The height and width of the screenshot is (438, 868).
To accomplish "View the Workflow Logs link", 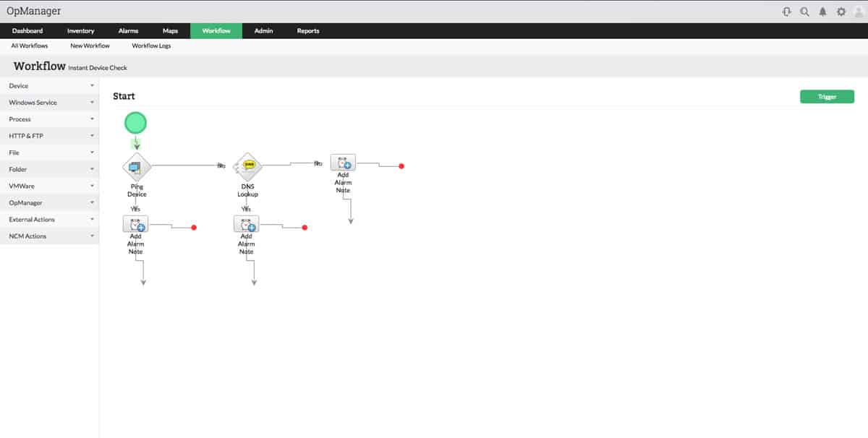I will [x=151, y=46].
